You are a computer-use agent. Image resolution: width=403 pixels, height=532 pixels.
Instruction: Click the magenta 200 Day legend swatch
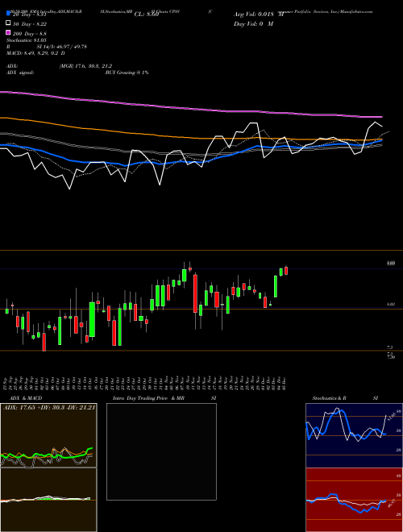point(9,33)
